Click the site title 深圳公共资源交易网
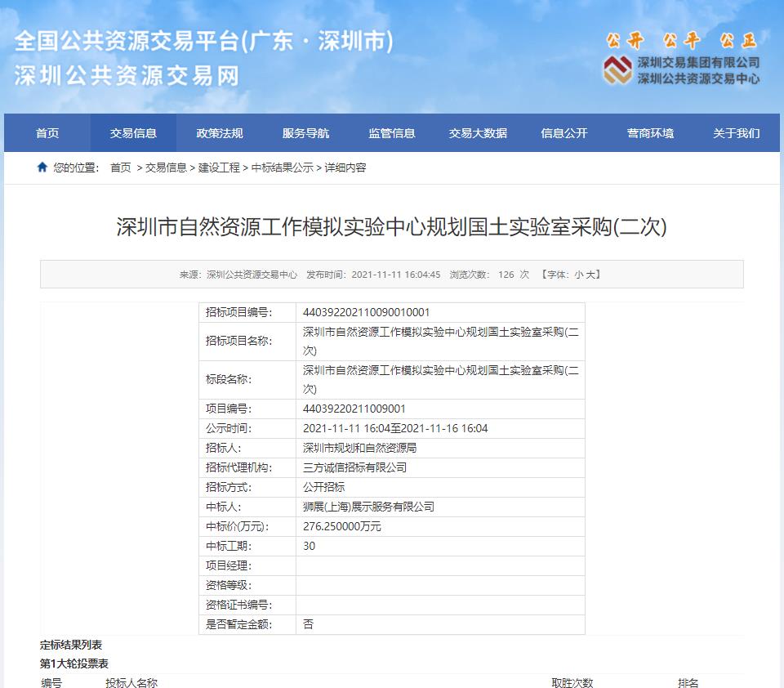The width and height of the screenshot is (784, 688). [127, 76]
